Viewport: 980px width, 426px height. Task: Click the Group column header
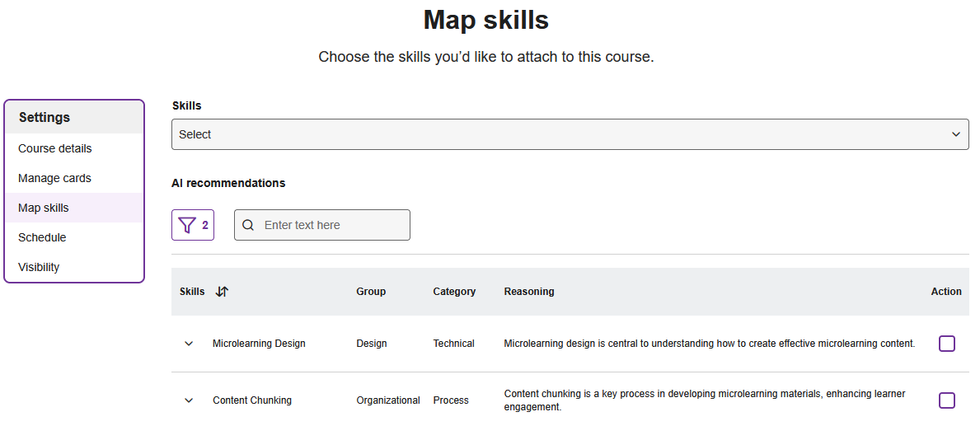(371, 292)
